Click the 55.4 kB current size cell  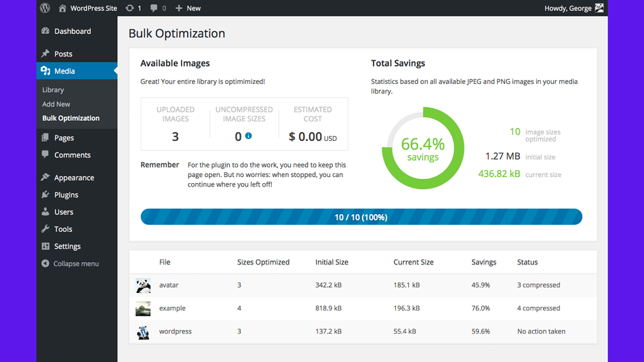click(x=405, y=331)
